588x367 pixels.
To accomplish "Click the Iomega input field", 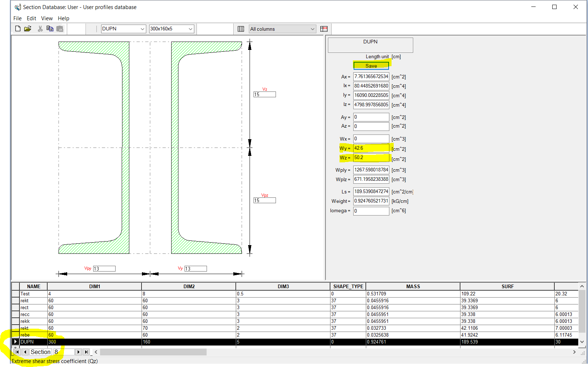I will pyautogui.click(x=371, y=211).
